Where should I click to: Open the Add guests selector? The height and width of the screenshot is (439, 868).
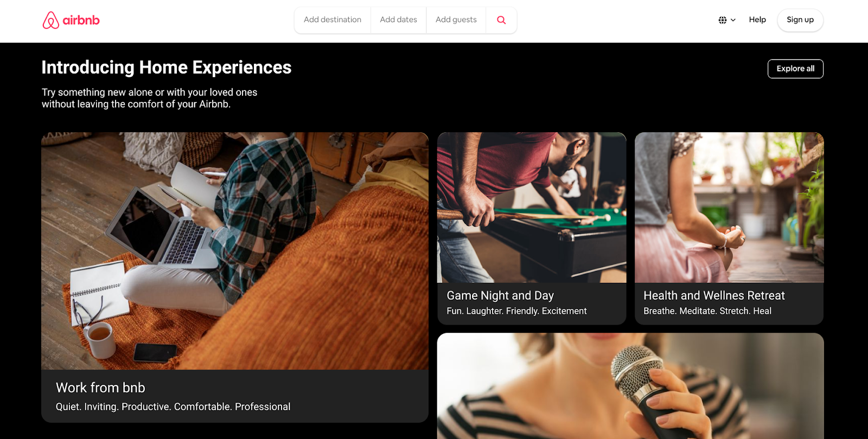(x=456, y=20)
